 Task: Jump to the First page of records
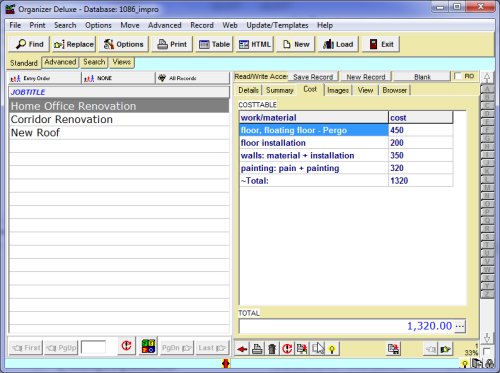(x=26, y=348)
